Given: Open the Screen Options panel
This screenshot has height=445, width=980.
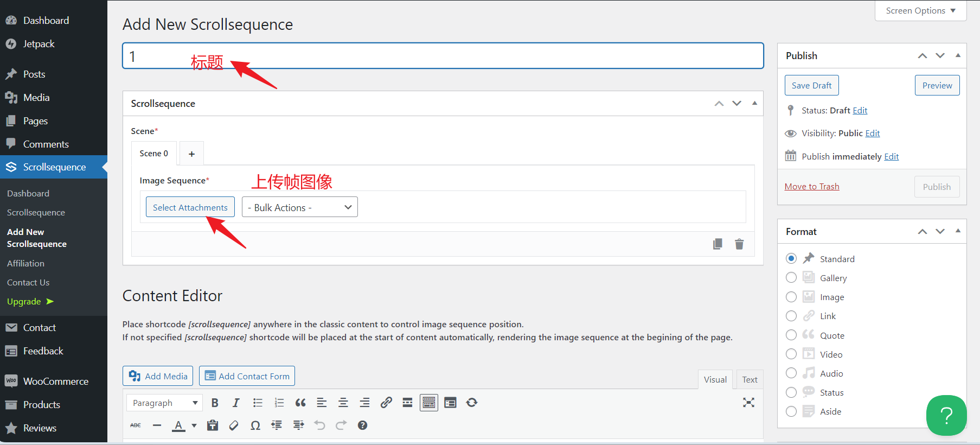Looking at the screenshot, I should [x=920, y=11].
